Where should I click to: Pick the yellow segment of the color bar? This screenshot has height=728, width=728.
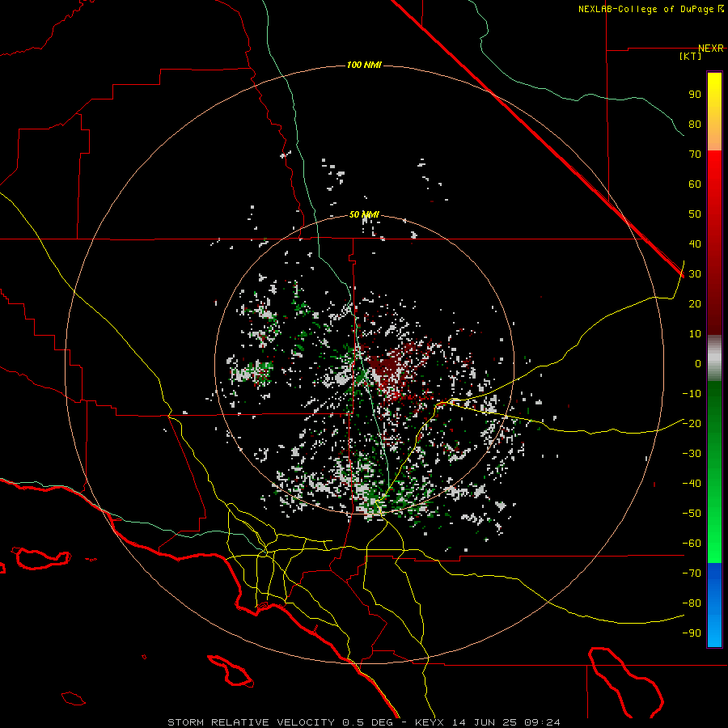pyautogui.click(x=714, y=112)
